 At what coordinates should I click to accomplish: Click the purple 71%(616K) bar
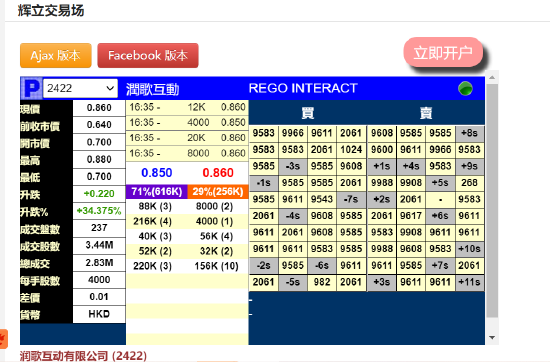pyautogui.click(x=156, y=192)
